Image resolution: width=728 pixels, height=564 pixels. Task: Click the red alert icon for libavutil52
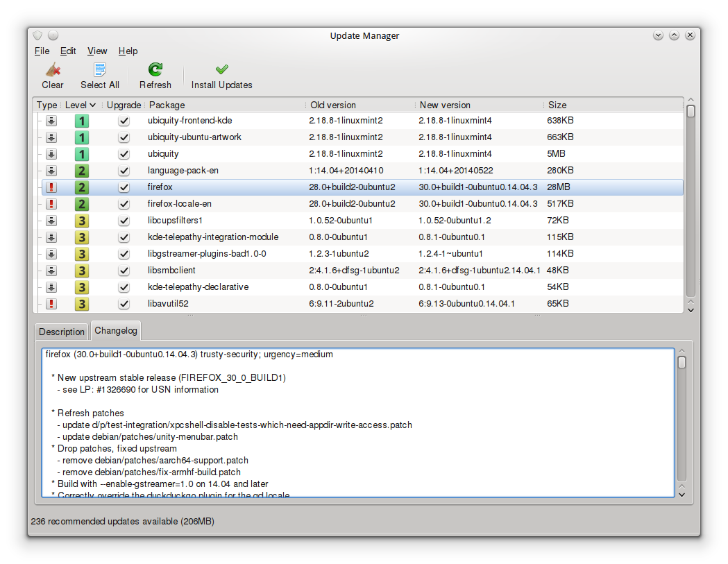coord(51,304)
